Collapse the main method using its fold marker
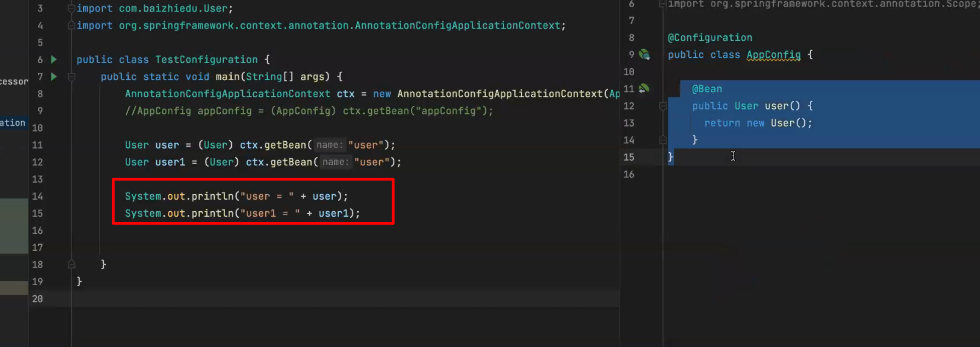This screenshot has width=980, height=347. click(71, 77)
